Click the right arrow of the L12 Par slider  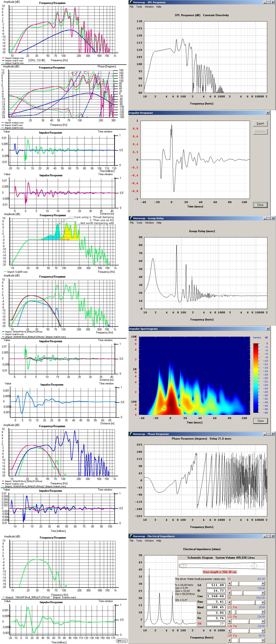(x=263, y=612)
